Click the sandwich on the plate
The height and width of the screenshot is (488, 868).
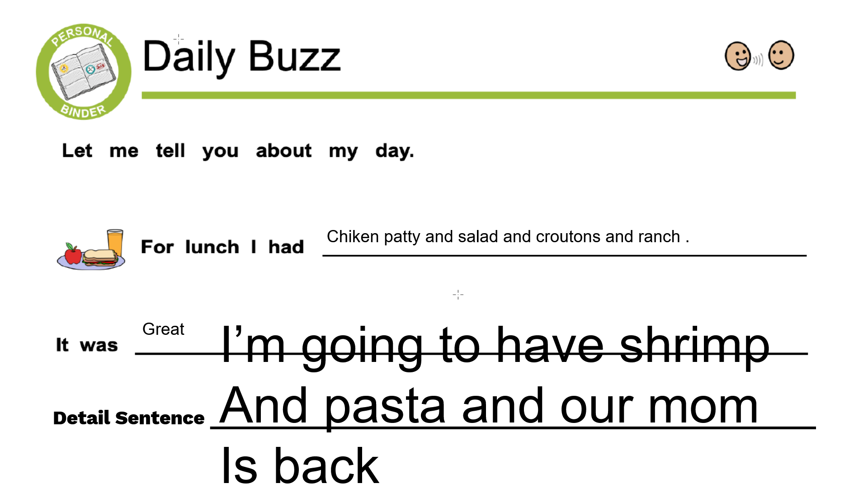pos(100,257)
